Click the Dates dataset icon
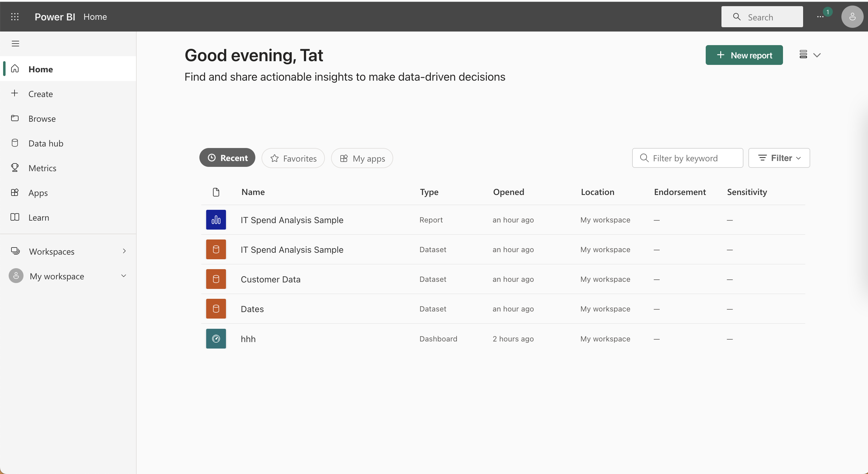 point(216,309)
